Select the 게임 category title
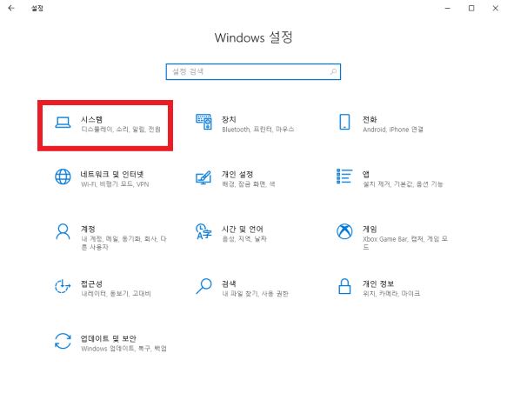The image size is (507, 420). 370,230
